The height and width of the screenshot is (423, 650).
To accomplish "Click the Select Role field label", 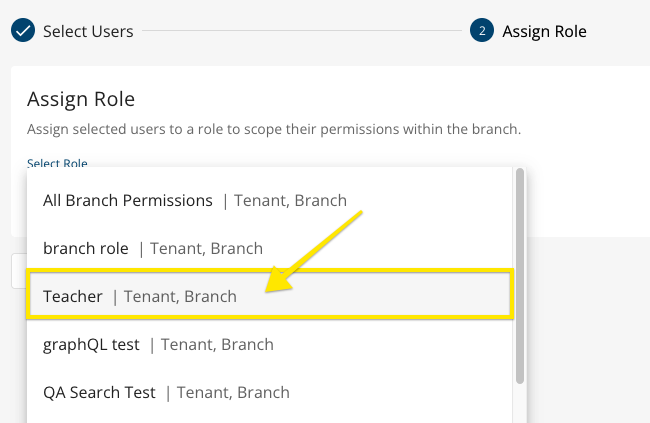I will 57,163.
